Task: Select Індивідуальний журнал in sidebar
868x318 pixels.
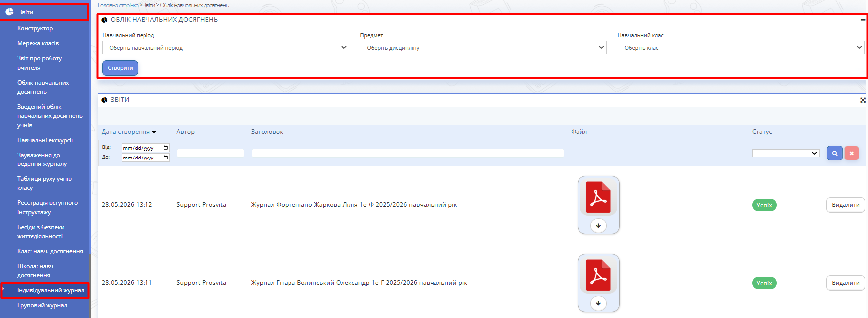Action: pyautogui.click(x=51, y=290)
